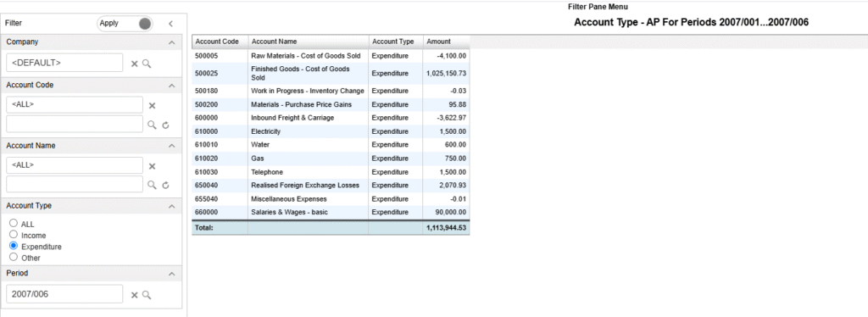868x317 pixels.
Task: Select the Telephone account name
Action: [267, 172]
